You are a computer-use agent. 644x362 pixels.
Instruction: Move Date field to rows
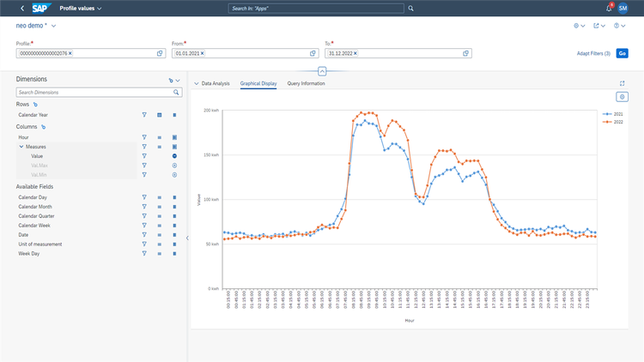160,235
